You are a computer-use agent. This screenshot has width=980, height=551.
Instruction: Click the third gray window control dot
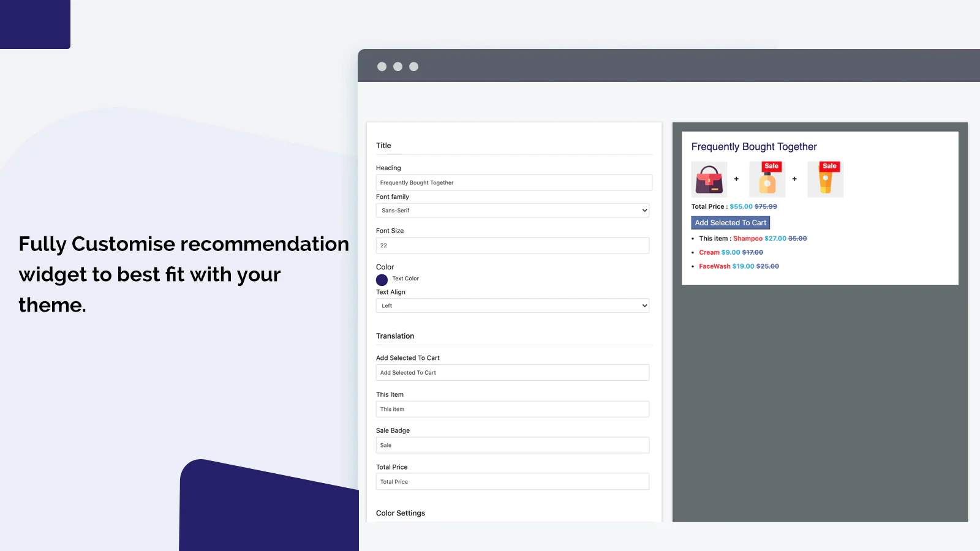413,67
